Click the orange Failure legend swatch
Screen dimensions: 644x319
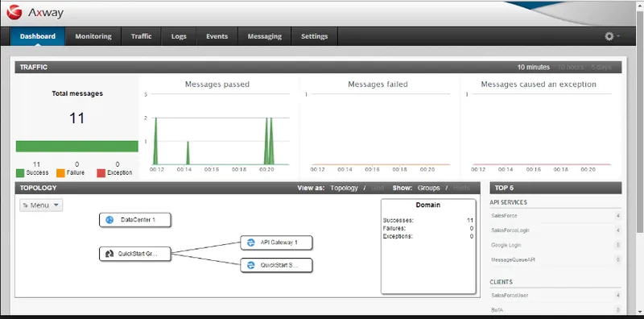pyautogui.click(x=60, y=173)
